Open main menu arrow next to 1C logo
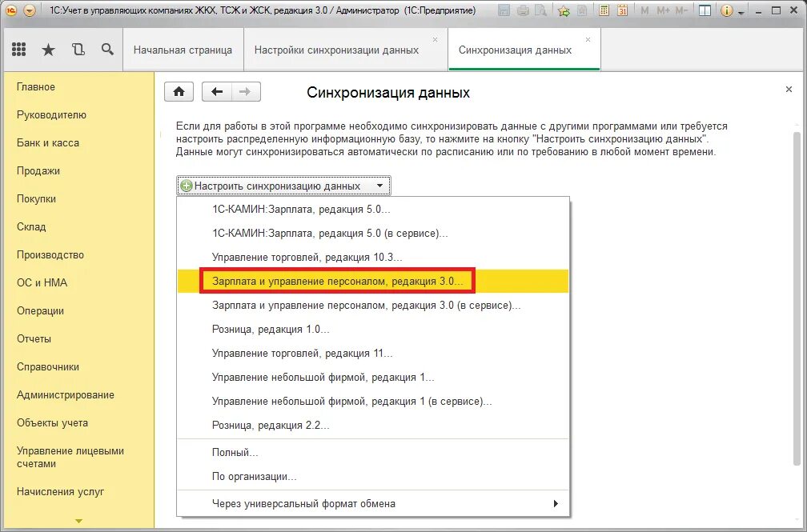The image size is (807, 532). pyautogui.click(x=30, y=10)
